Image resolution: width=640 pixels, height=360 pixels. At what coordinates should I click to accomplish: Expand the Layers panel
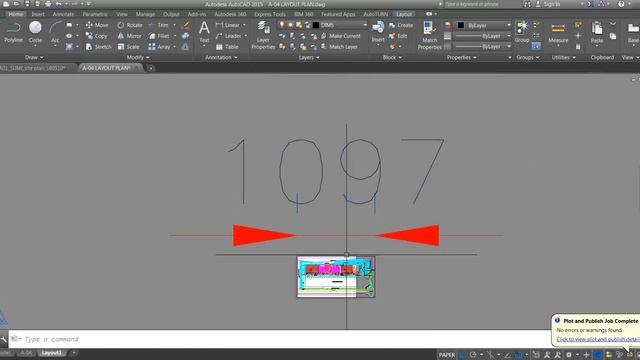309,58
